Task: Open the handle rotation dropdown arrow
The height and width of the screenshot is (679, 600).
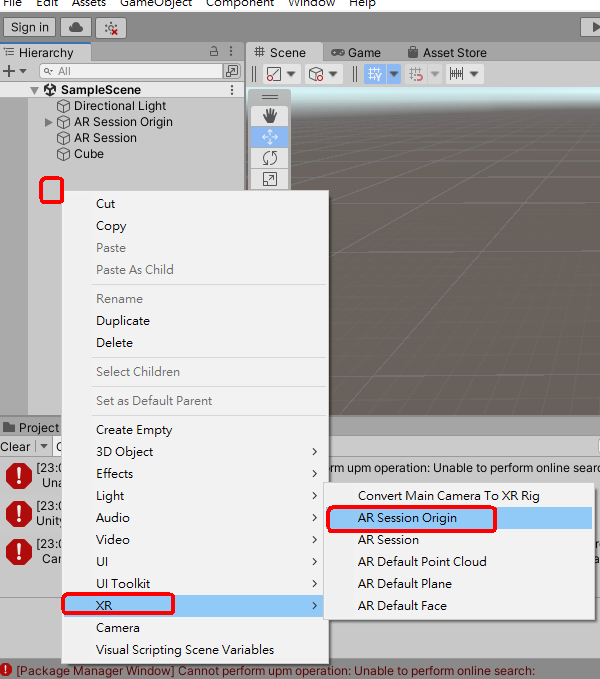Action: [x=333, y=74]
